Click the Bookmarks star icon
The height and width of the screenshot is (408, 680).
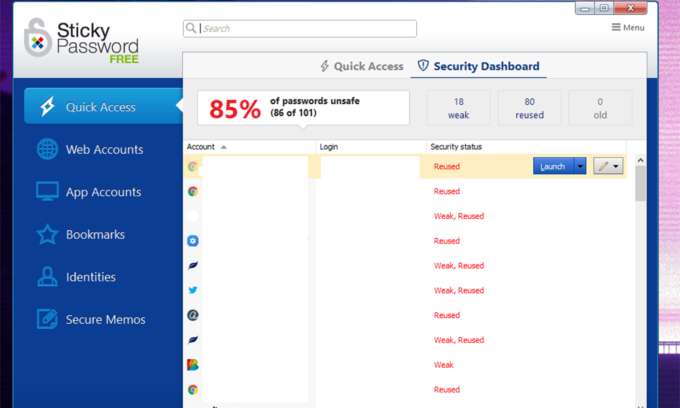click(47, 234)
